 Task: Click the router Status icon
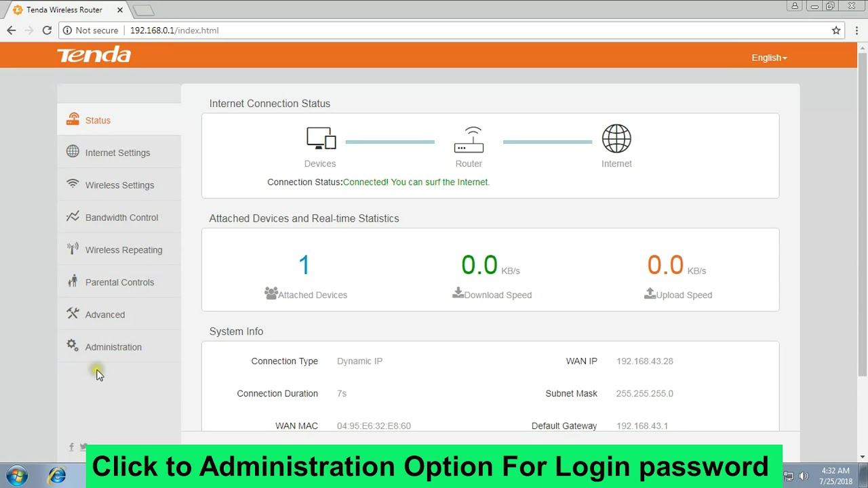coord(73,119)
